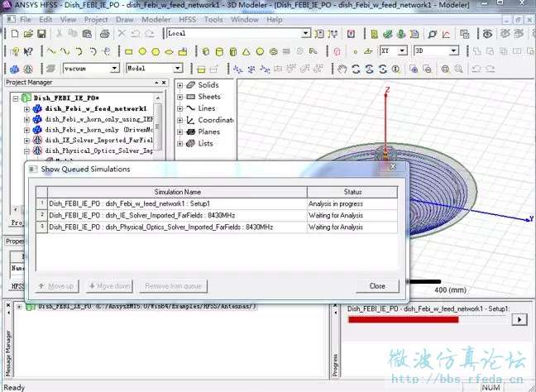The width and height of the screenshot is (536, 392).
Task: Click the Move up button
Action: click(57, 286)
